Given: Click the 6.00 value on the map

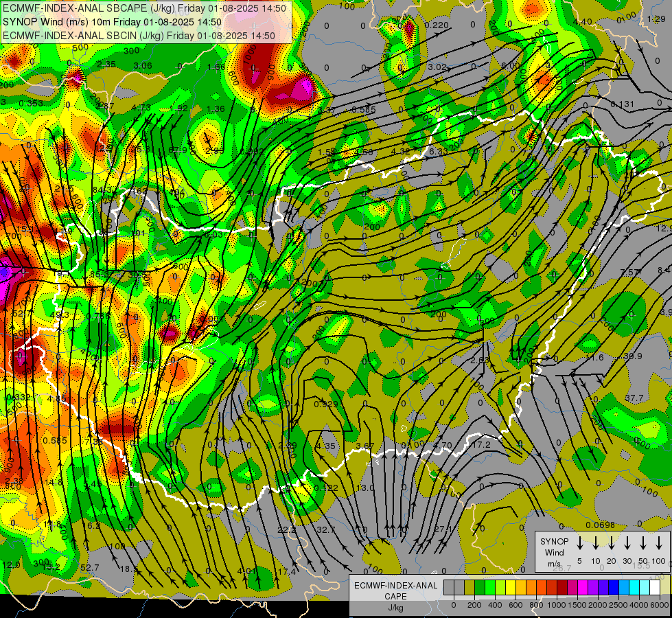Looking at the screenshot, I should (511, 66).
